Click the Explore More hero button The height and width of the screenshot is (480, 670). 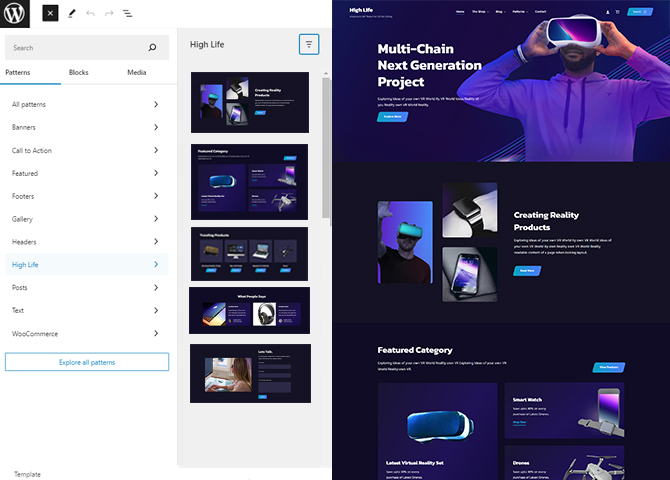click(x=392, y=117)
